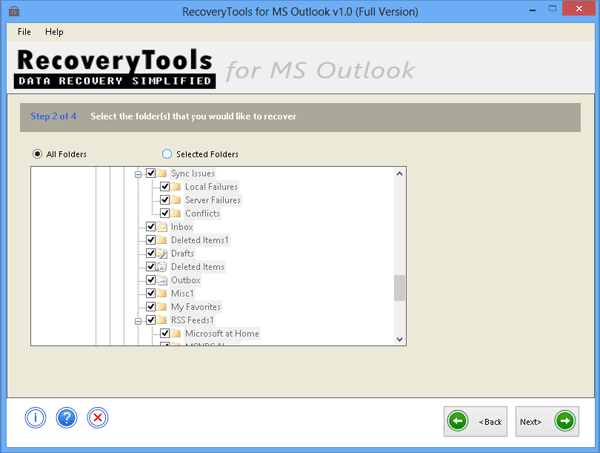Select the My Favorites folder label
The width and height of the screenshot is (600, 453).
coord(196,307)
